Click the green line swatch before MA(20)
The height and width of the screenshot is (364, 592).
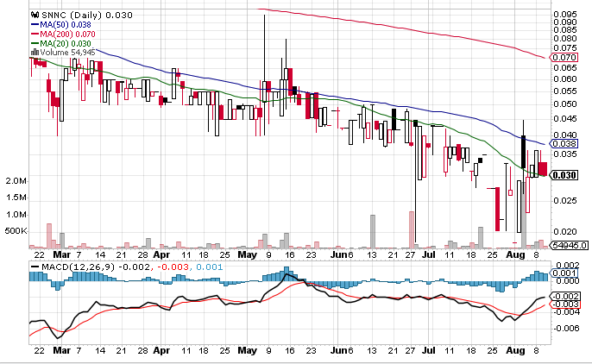(x=35, y=44)
